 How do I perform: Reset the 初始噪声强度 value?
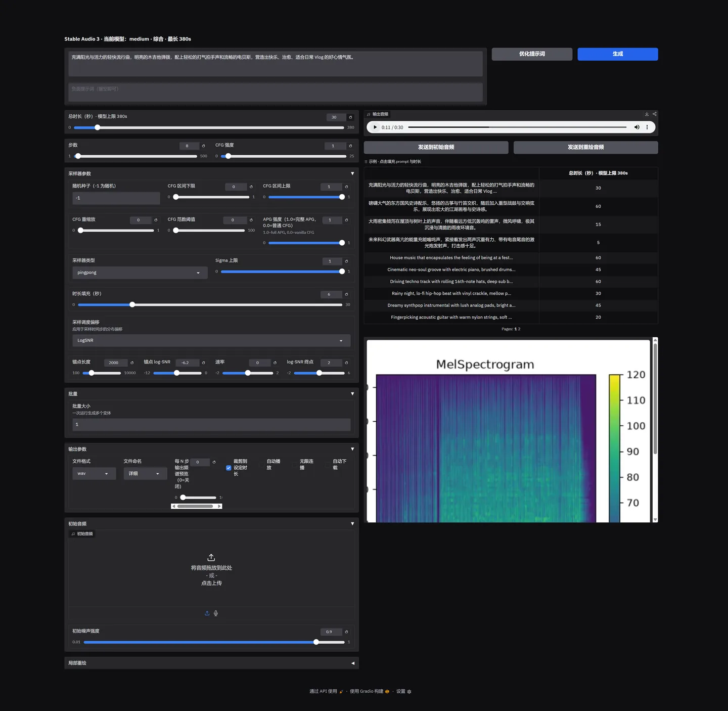346,632
